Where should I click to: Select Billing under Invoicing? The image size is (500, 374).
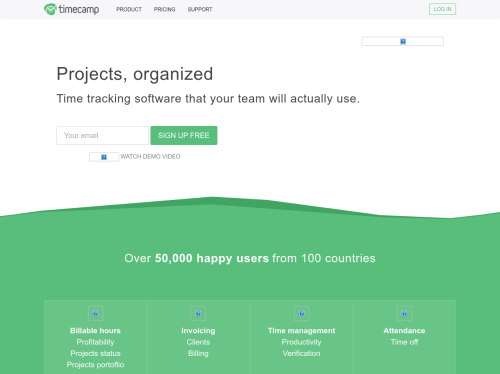[198, 353]
